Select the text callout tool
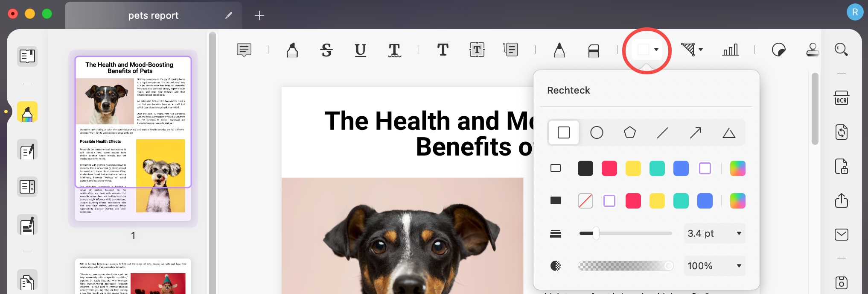 pyautogui.click(x=511, y=50)
